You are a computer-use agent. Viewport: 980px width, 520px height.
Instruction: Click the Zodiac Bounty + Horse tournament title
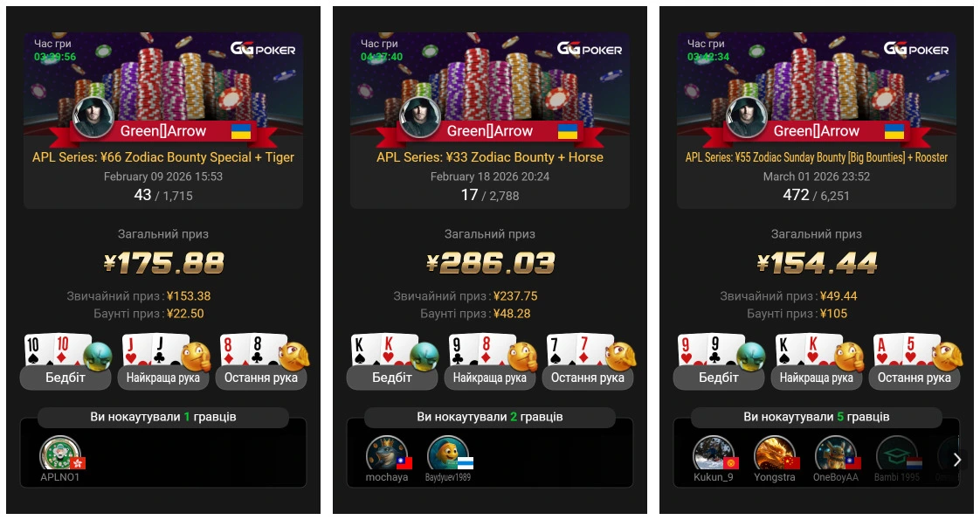pos(490,157)
